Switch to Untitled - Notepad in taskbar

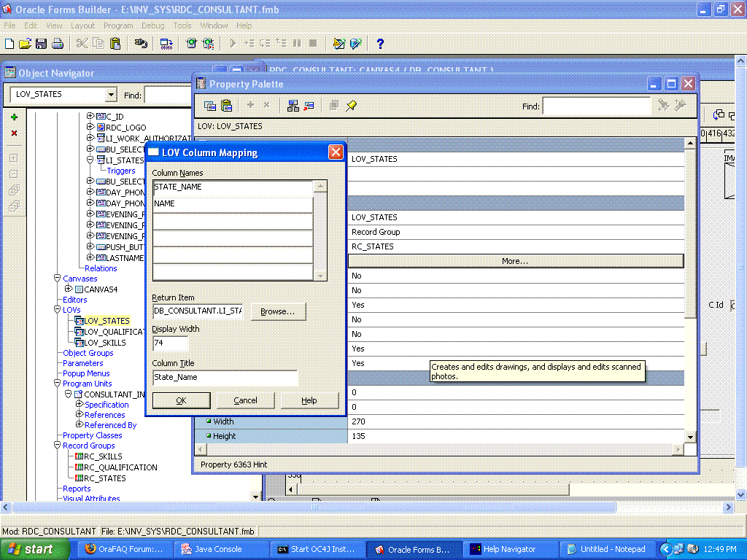(607, 549)
